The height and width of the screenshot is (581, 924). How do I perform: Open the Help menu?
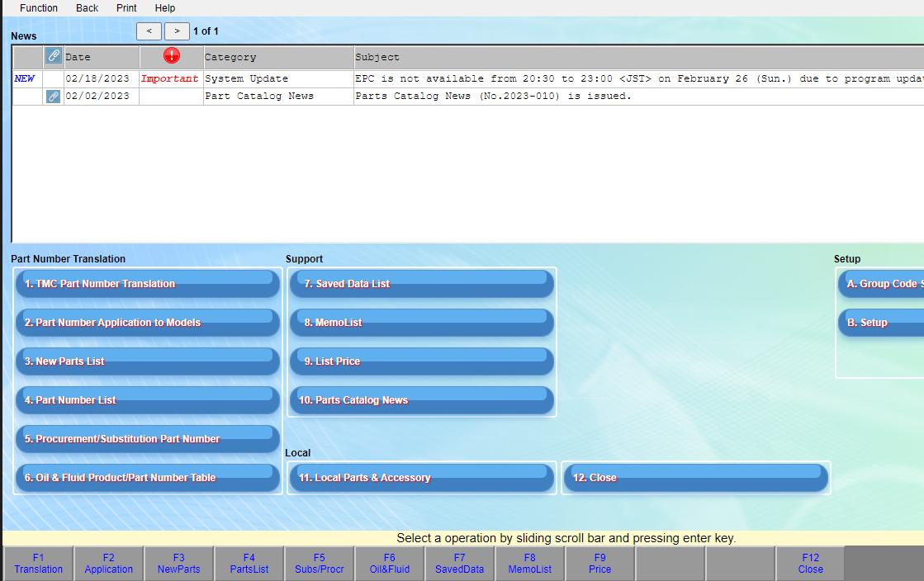(164, 8)
